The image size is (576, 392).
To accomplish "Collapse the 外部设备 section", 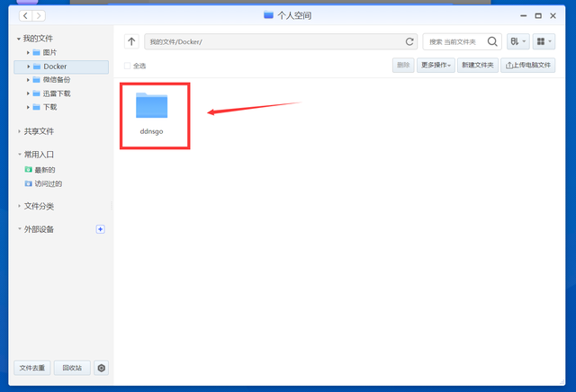I will click(x=19, y=229).
